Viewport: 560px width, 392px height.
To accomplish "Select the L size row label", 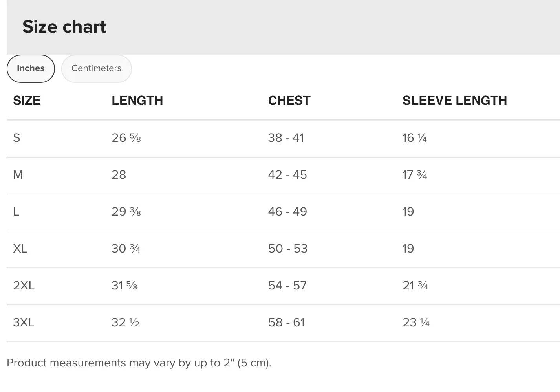I will [x=16, y=212].
